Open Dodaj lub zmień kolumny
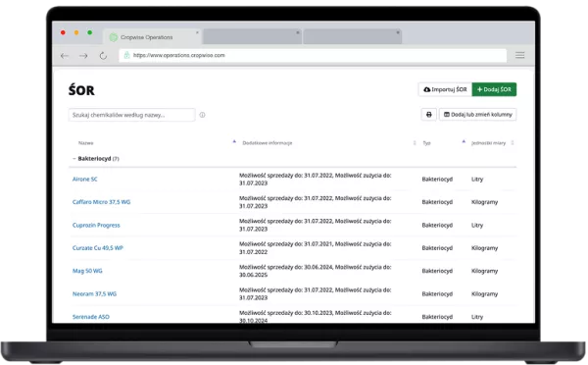 (x=478, y=115)
